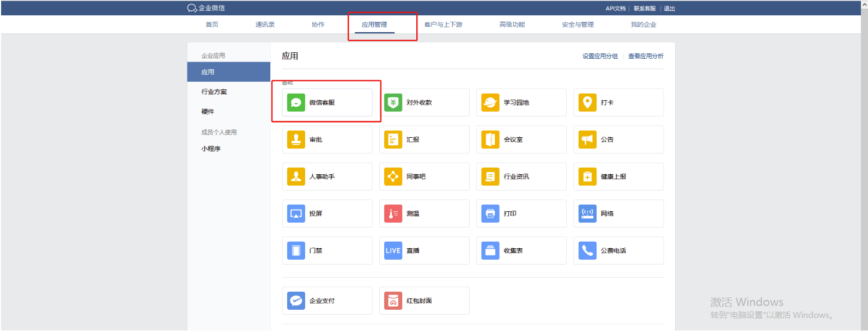Click the 设置应用分组 link

[x=600, y=56]
